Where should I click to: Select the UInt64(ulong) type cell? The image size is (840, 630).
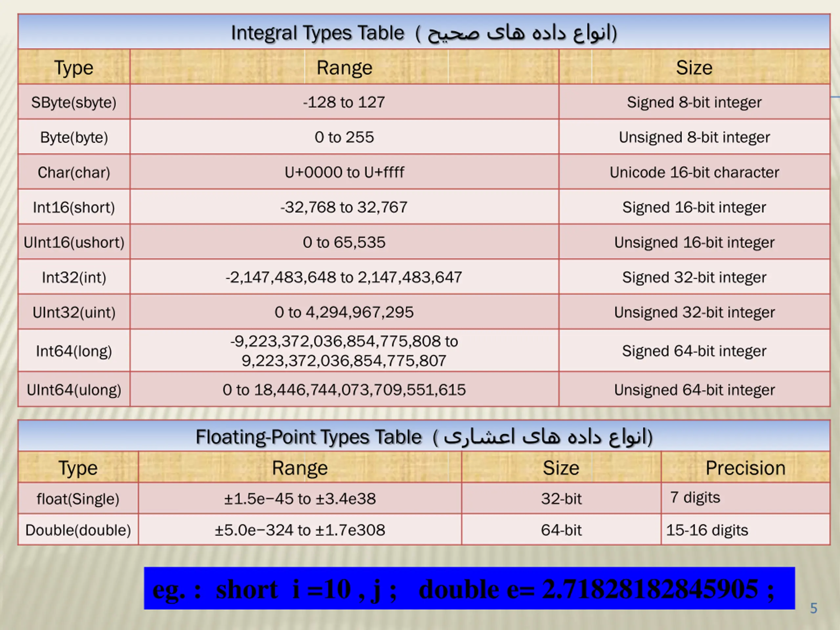(74, 389)
